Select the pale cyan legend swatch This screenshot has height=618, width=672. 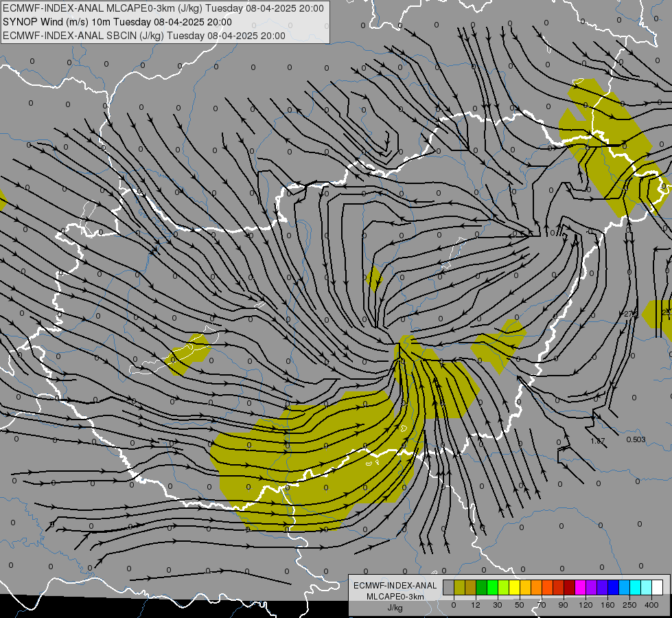coord(647,587)
